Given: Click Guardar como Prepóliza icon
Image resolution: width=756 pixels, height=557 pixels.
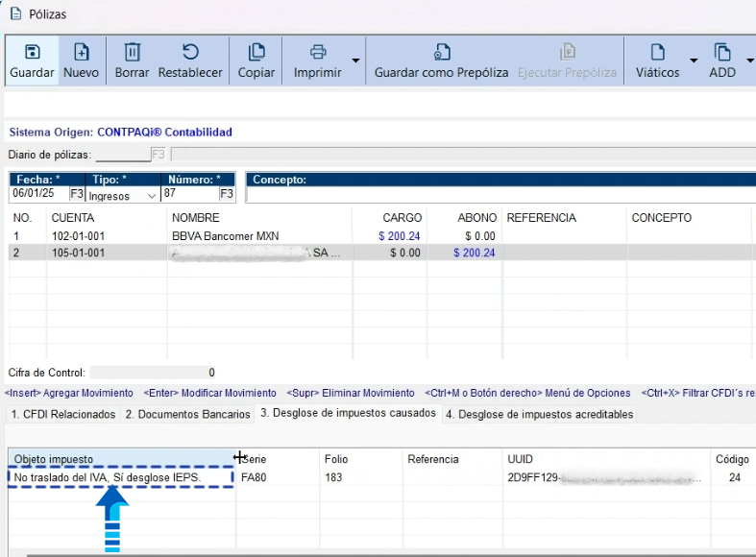Looking at the screenshot, I should pos(441,53).
